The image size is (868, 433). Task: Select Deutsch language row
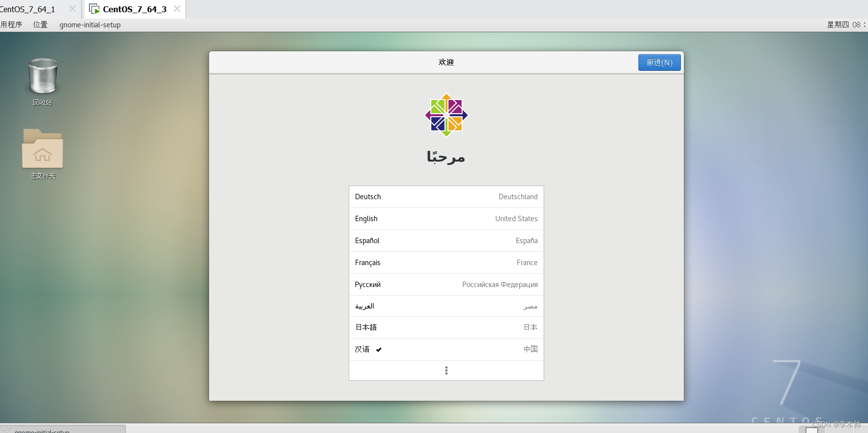click(446, 197)
